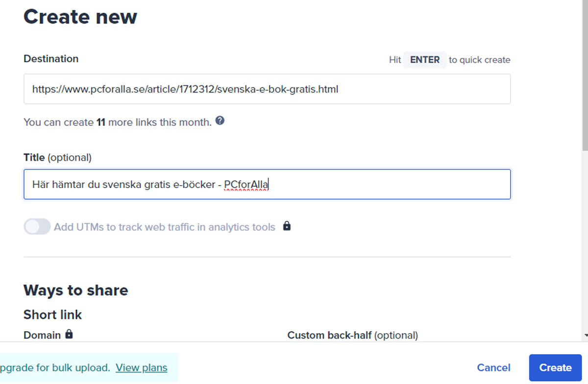
Task: Click the Custom back-half label
Action: 352,336
